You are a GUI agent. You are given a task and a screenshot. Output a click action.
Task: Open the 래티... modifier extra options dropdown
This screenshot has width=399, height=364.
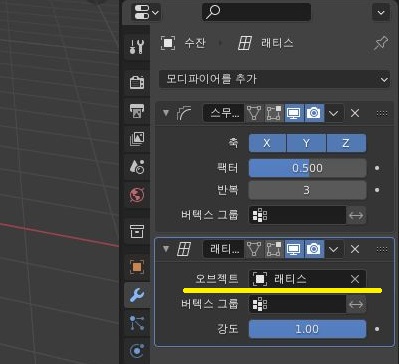point(334,249)
